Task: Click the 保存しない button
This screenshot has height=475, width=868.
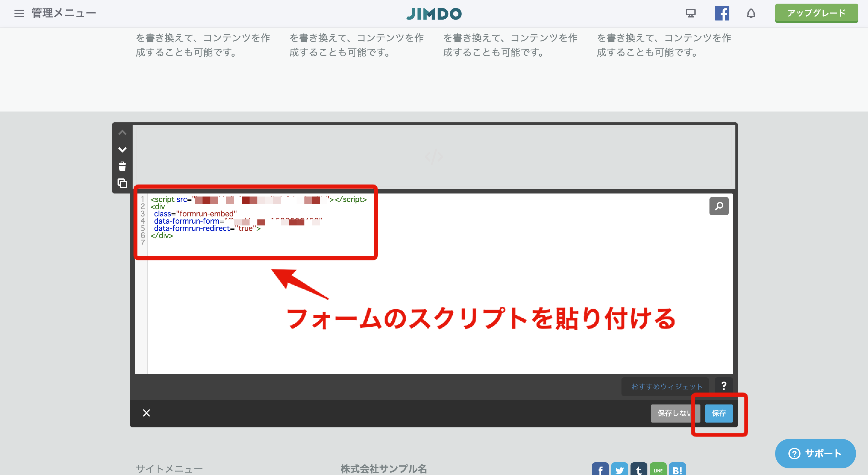Action: coord(675,413)
